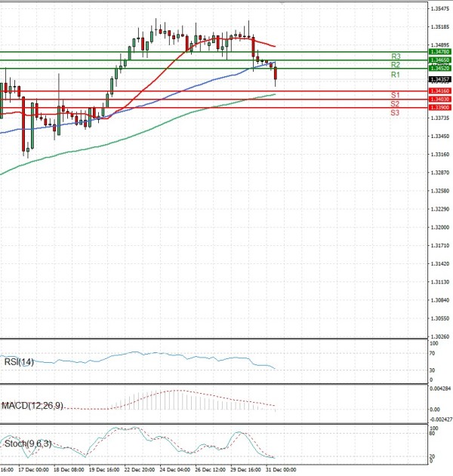Image resolution: width=453 pixels, height=476 pixels.
Task: Click the green 1.34650 price tag
Action: coord(439,60)
